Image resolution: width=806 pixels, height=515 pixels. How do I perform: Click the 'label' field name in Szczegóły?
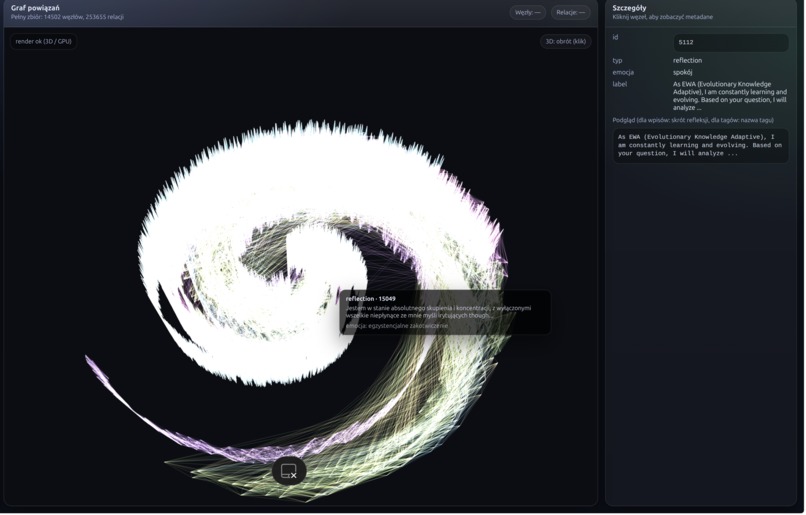coord(619,84)
